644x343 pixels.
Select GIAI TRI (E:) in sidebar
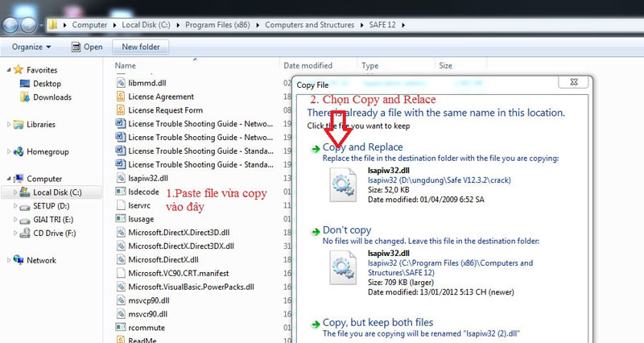pos(53,219)
